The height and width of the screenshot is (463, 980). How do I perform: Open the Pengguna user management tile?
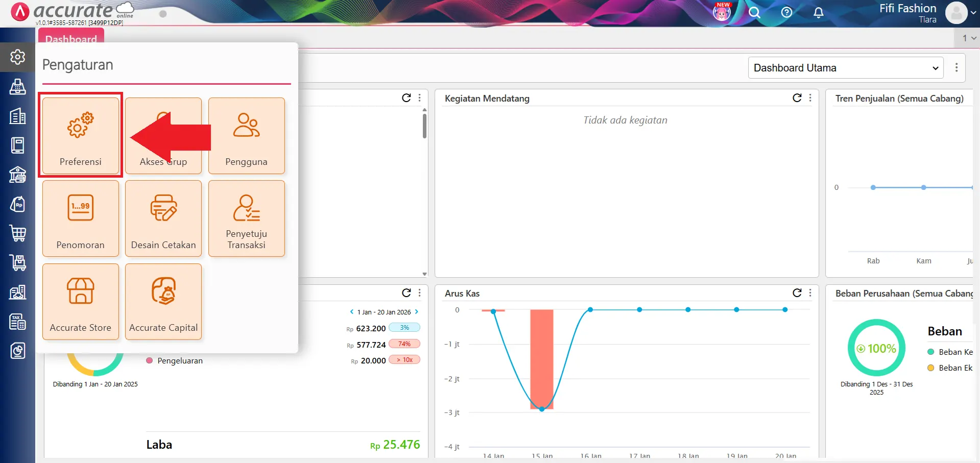pyautogui.click(x=246, y=136)
